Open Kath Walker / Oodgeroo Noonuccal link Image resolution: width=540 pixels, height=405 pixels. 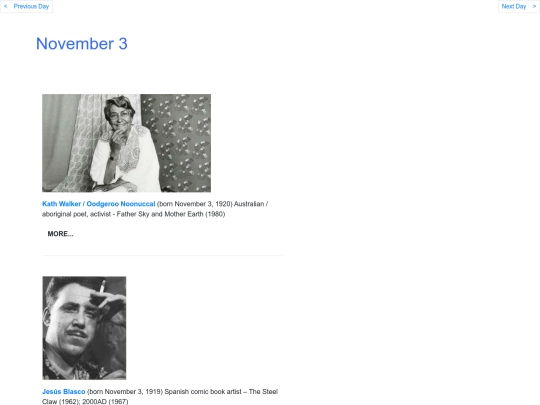pos(98,204)
